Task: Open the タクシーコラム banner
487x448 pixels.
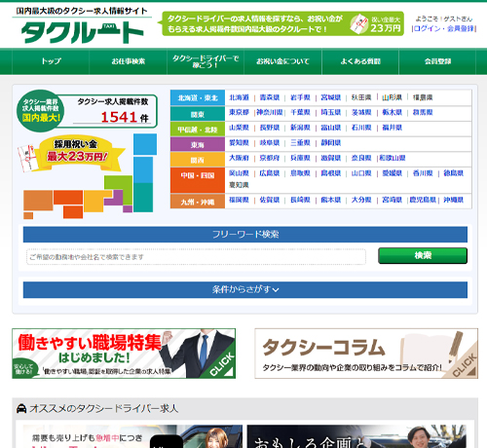Action: (x=366, y=354)
